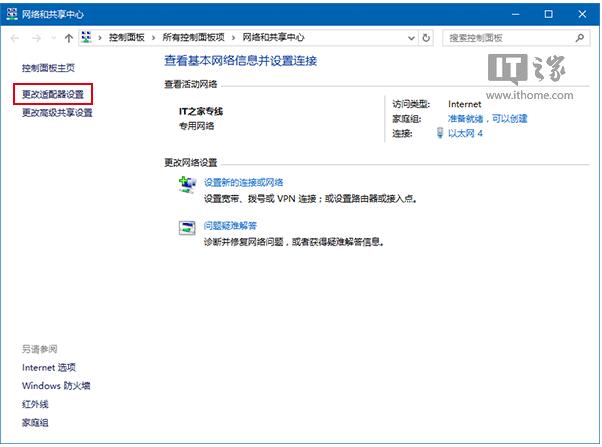The height and width of the screenshot is (447, 602).
Task: Click the Forward navigation arrow
Action: point(35,38)
